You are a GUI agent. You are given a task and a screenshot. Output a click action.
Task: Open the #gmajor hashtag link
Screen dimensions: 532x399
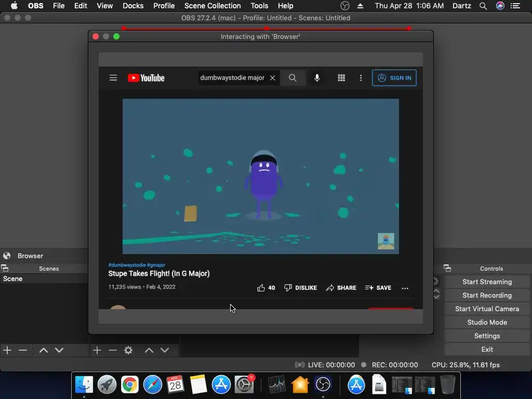point(156,265)
